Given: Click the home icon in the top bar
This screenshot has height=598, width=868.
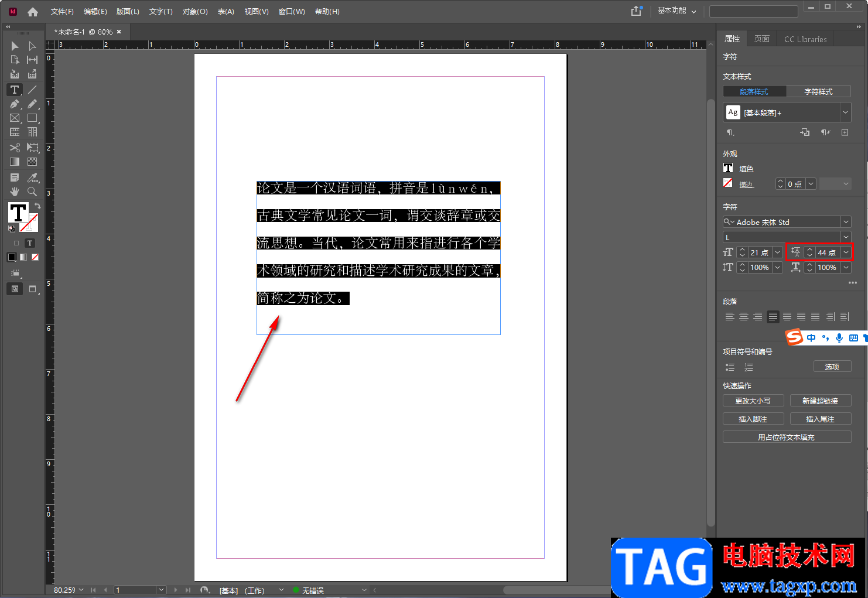Looking at the screenshot, I should point(33,12).
